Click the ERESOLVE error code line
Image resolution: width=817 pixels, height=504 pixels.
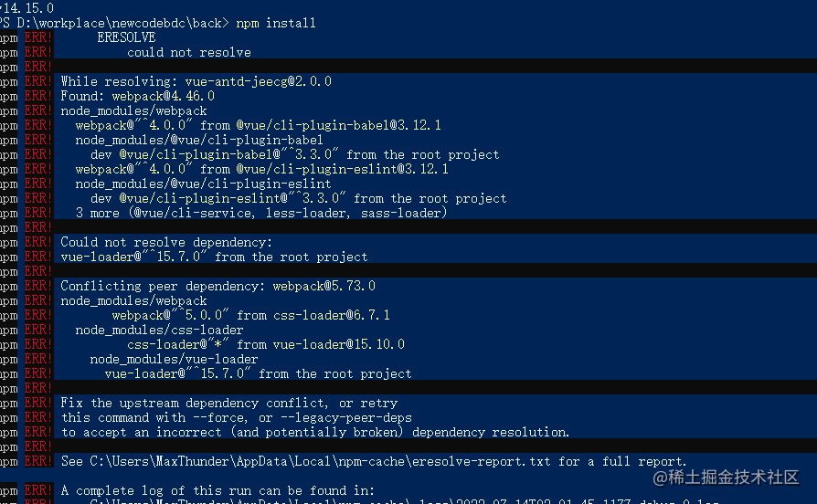126,37
